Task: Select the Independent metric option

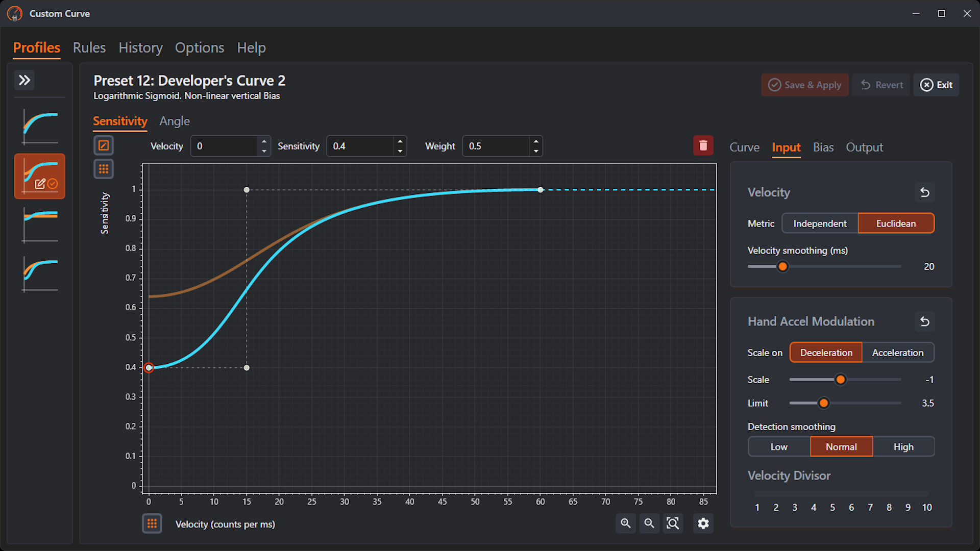Action: coord(820,223)
